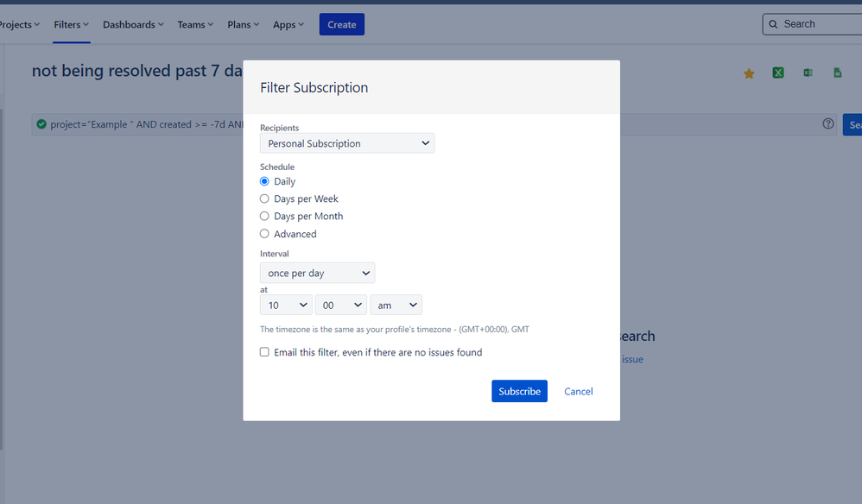Viewport: 862px width, 504px height.
Task: Click the timezone note text '(GMT+00:00), GMT'
Action: click(x=494, y=330)
